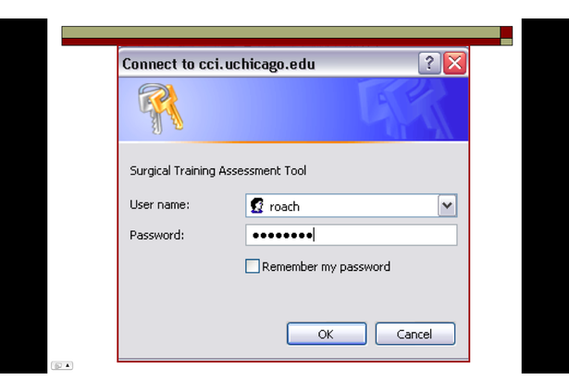Screen dimensions: 569x392
Task: Click the dark red square at top-right
Action: coord(506,32)
